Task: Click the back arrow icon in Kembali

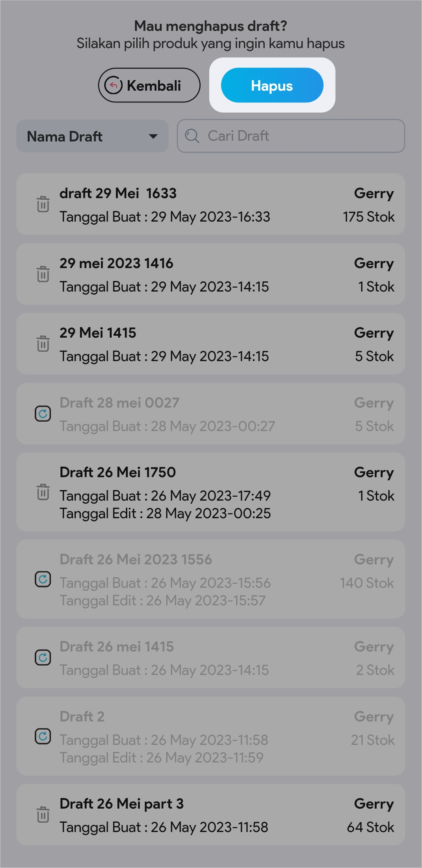Action: [x=114, y=85]
